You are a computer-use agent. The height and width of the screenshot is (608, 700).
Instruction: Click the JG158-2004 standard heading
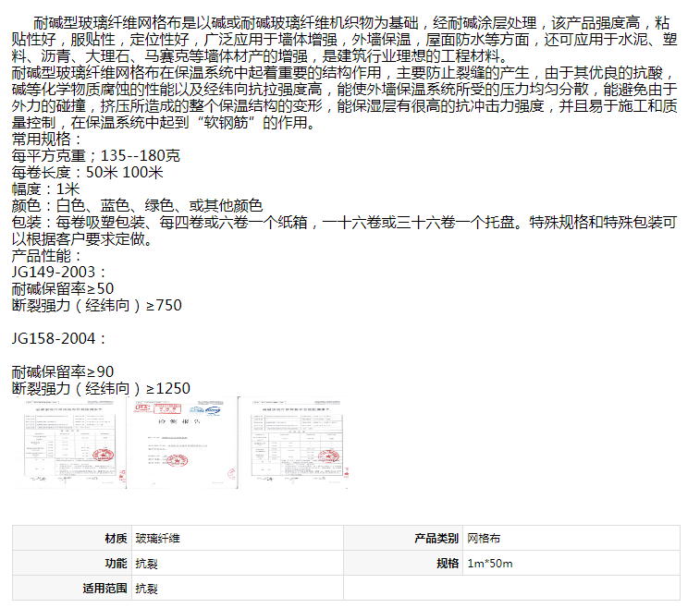click(x=59, y=338)
